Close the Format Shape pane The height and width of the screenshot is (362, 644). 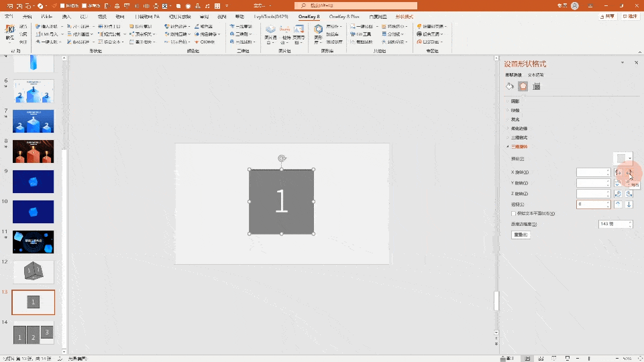636,63
